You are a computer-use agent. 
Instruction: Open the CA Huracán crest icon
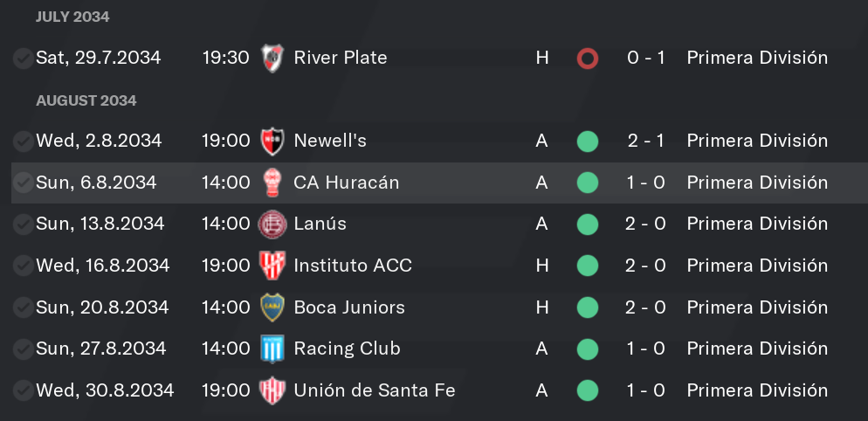pos(272,183)
